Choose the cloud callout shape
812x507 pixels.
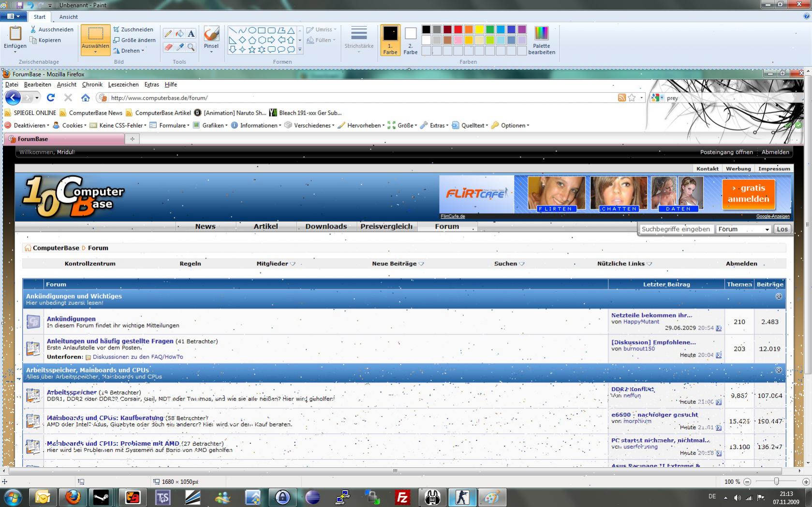[291, 49]
